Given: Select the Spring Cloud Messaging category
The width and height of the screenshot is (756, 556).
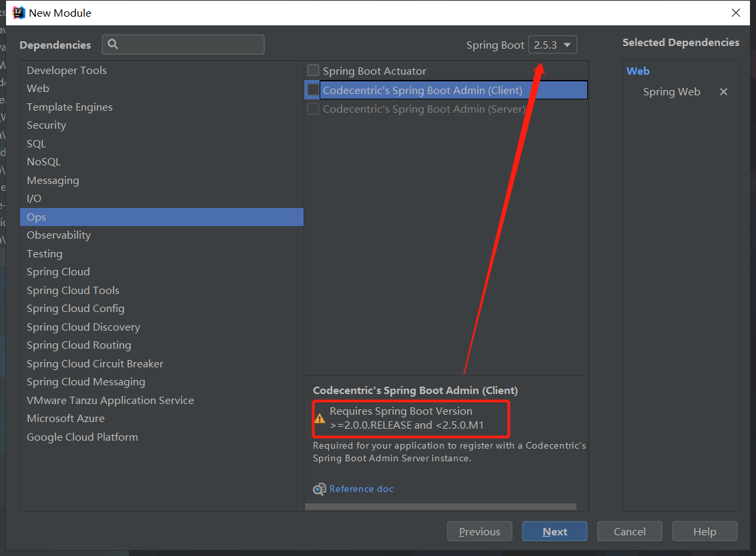Looking at the screenshot, I should pyautogui.click(x=161, y=381).
